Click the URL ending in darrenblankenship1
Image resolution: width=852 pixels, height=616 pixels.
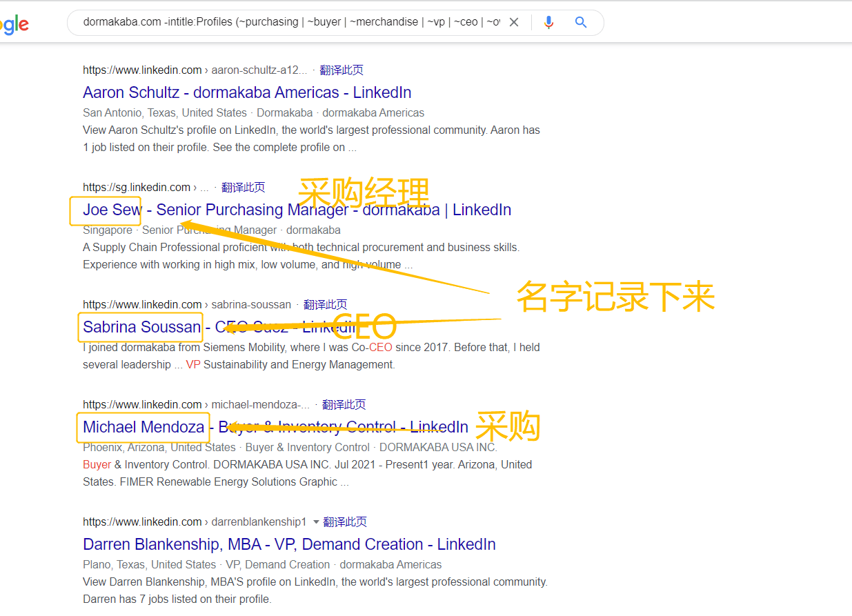pos(195,521)
